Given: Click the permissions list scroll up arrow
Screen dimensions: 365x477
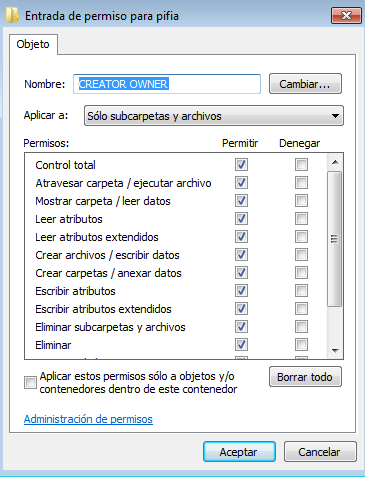Looking at the screenshot, I should coord(335,162).
